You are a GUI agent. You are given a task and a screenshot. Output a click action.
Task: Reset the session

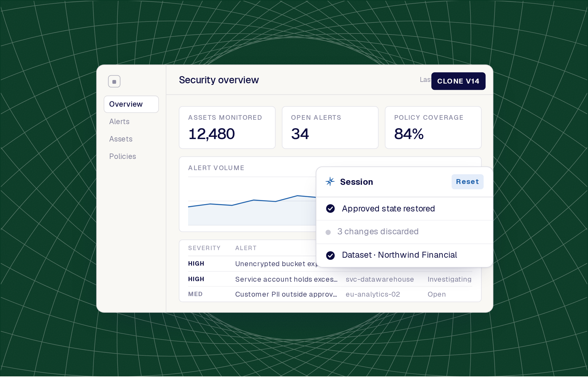tap(467, 182)
